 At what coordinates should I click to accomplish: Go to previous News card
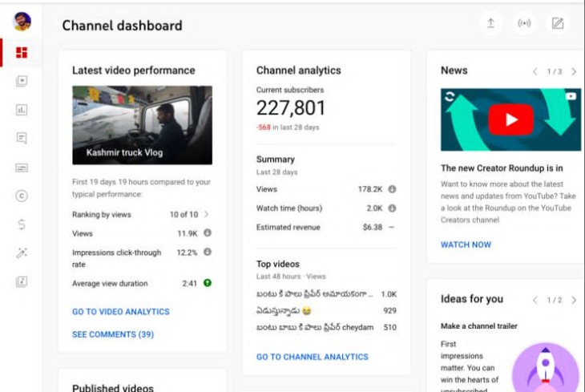[535, 71]
